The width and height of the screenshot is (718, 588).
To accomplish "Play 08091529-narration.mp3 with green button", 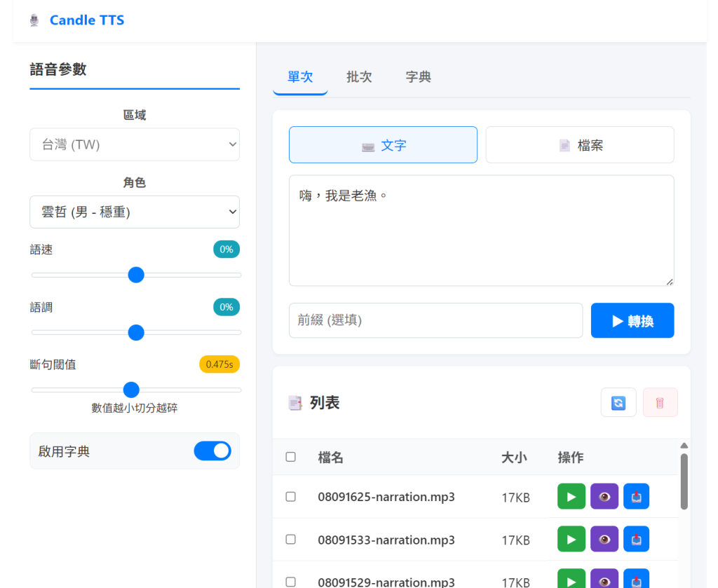I will [x=571, y=578].
